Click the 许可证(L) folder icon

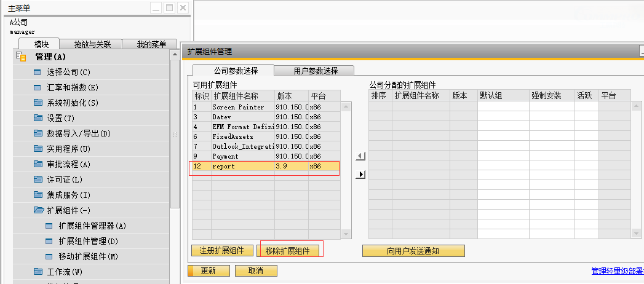click(38, 179)
